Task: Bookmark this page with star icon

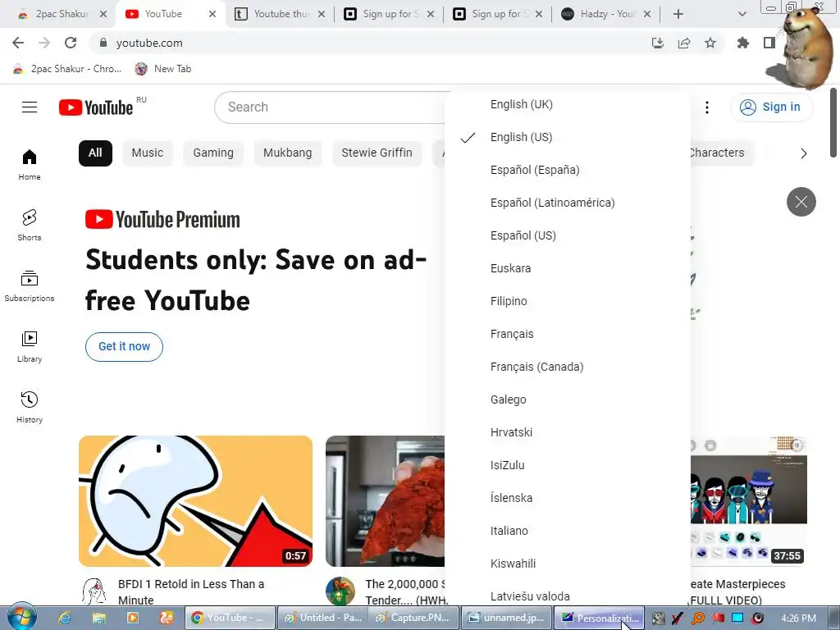Action: tap(710, 43)
